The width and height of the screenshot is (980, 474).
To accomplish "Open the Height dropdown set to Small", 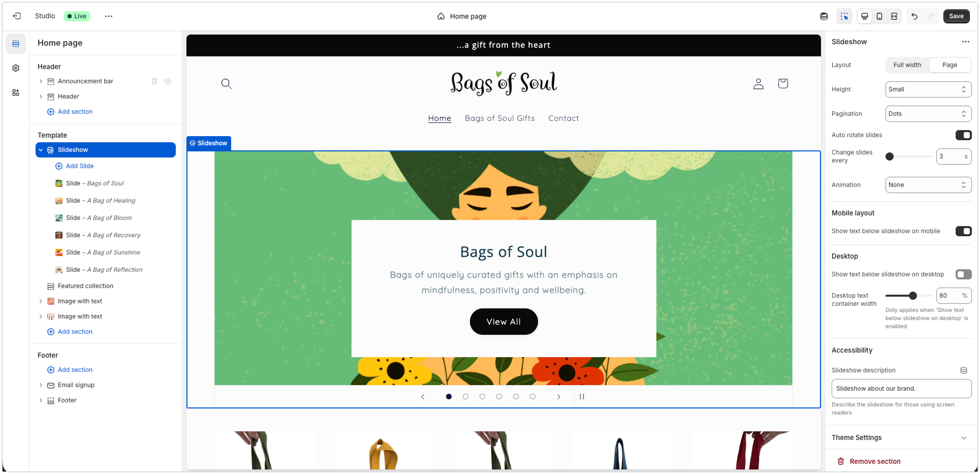I will [x=928, y=89].
